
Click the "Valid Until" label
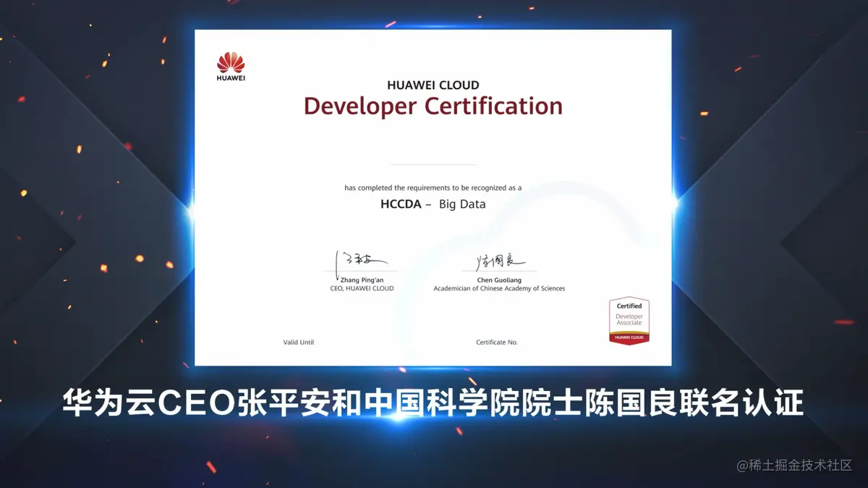pos(299,342)
